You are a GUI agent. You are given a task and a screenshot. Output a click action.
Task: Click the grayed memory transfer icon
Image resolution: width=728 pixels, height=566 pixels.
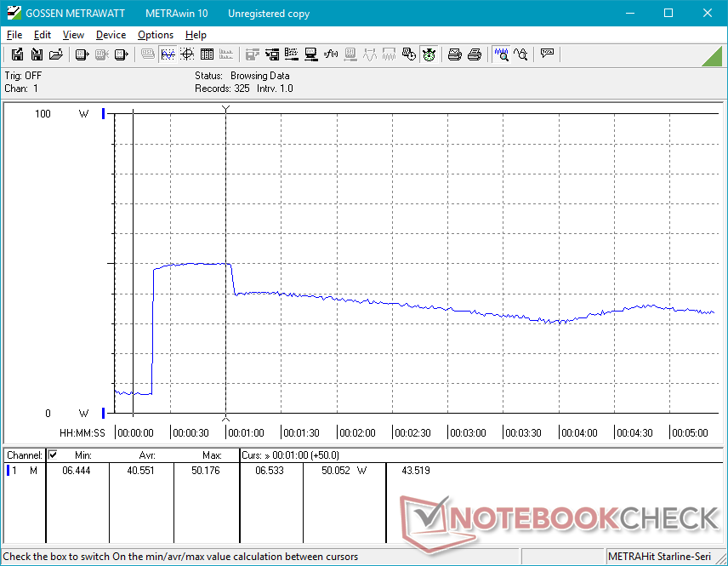102,54
